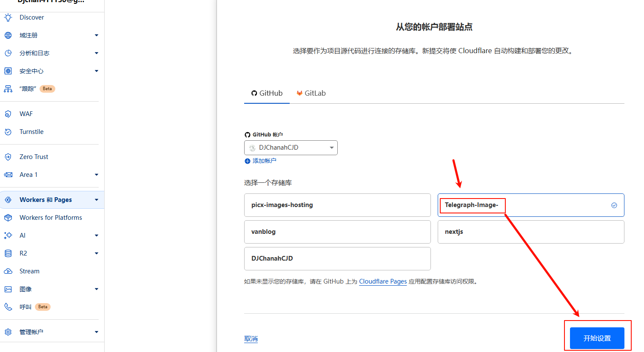Click the Workers for Platforms cube icon

coord(8,218)
